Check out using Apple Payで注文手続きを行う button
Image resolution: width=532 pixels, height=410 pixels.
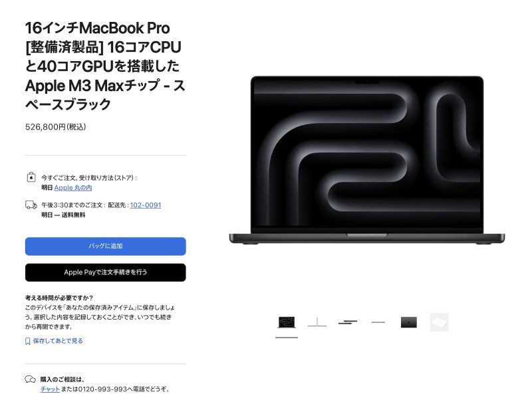point(106,272)
